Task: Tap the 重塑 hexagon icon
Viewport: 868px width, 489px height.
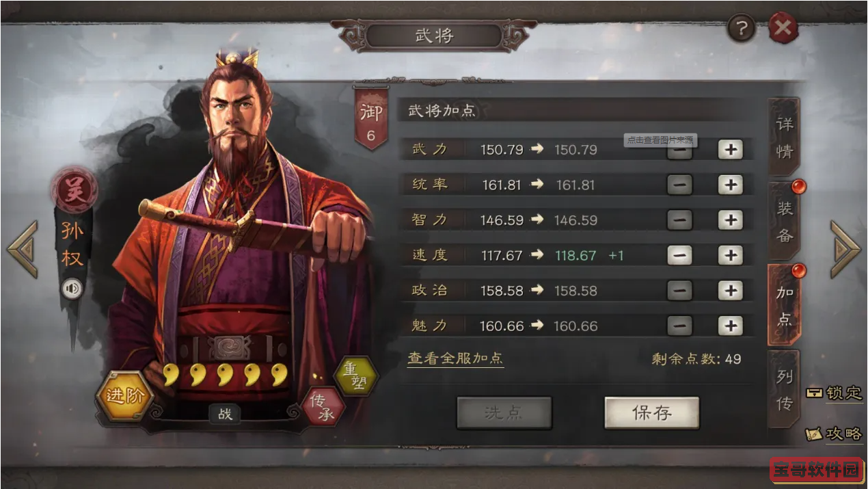Action: point(355,375)
